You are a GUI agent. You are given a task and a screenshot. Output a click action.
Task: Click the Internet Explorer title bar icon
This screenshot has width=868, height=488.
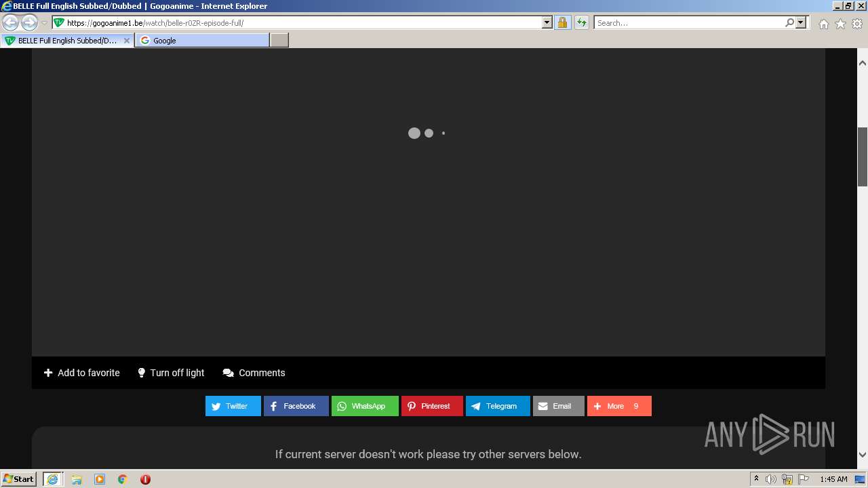[x=6, y=6]
